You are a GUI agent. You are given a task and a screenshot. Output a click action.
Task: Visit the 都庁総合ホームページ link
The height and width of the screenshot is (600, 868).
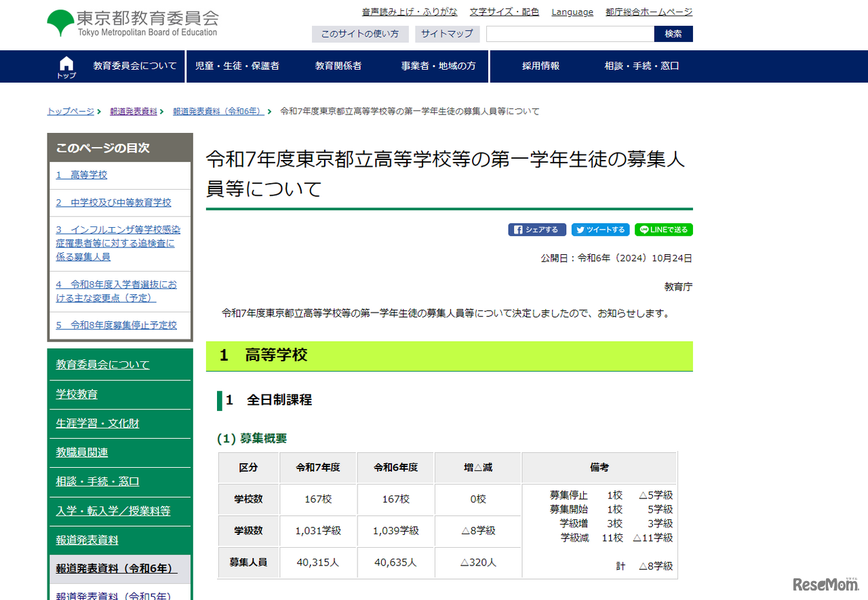tap(648, 12)
